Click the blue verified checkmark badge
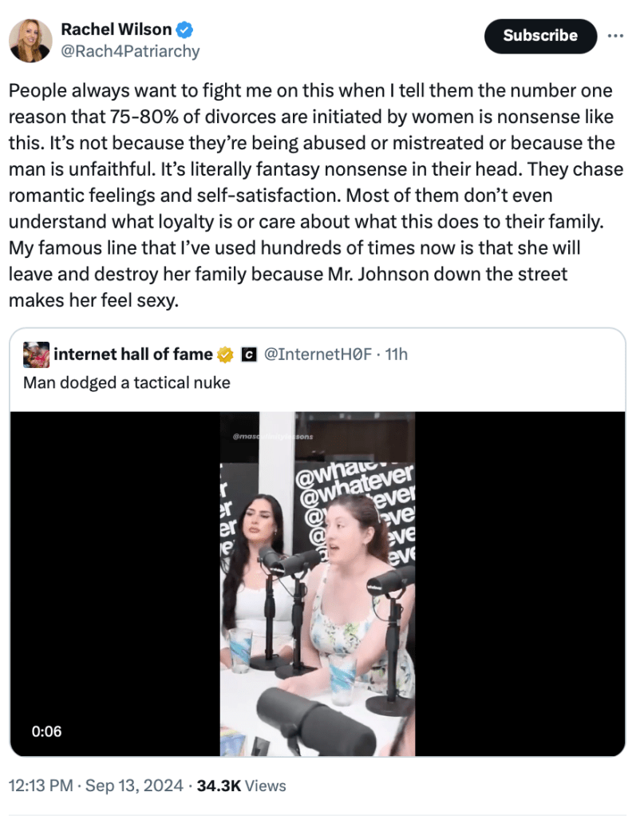644x816 pixels. pos(185,30)
